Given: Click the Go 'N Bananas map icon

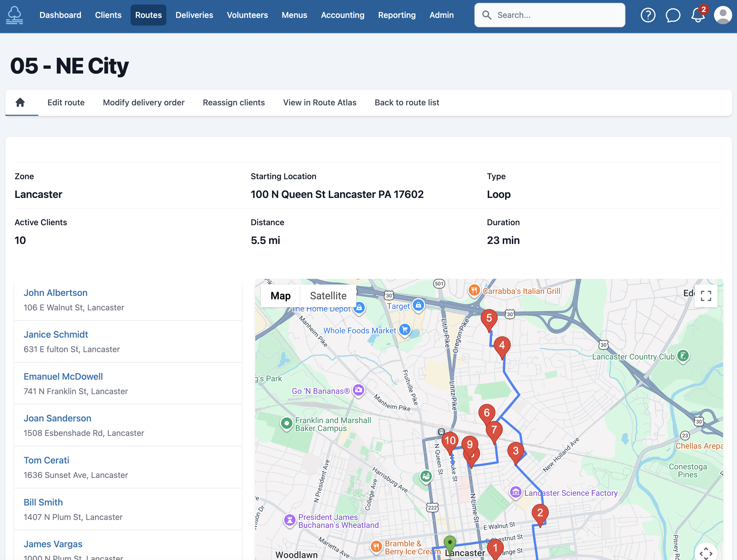Looking at the screenshot, I should [358, 390].
